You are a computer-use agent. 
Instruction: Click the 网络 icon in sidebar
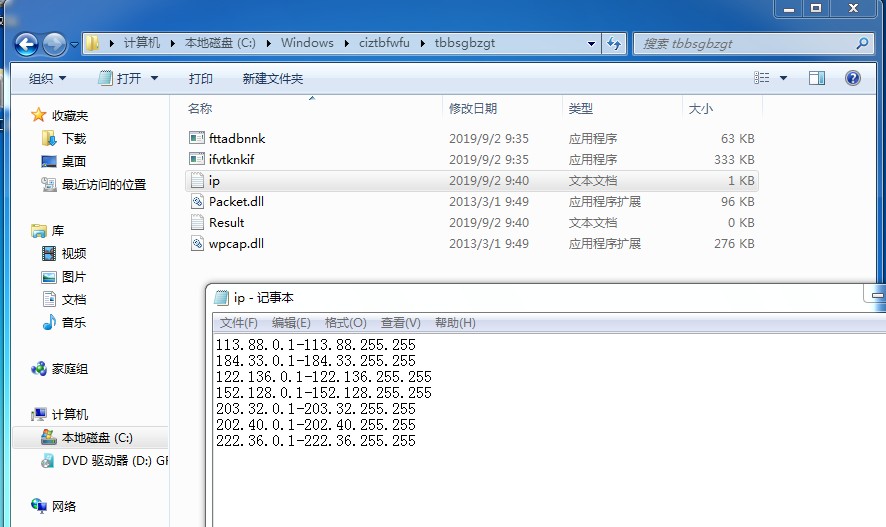38,506
